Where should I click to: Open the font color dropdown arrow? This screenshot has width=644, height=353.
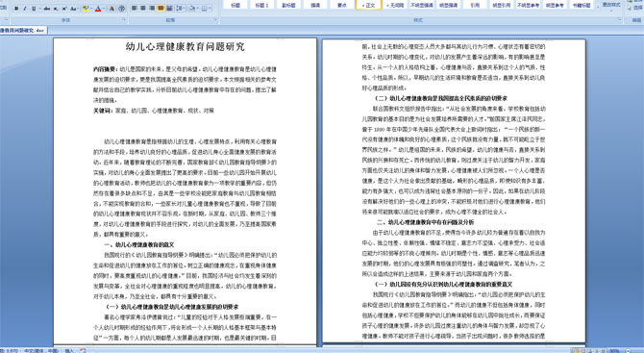(x=104, y=9)
